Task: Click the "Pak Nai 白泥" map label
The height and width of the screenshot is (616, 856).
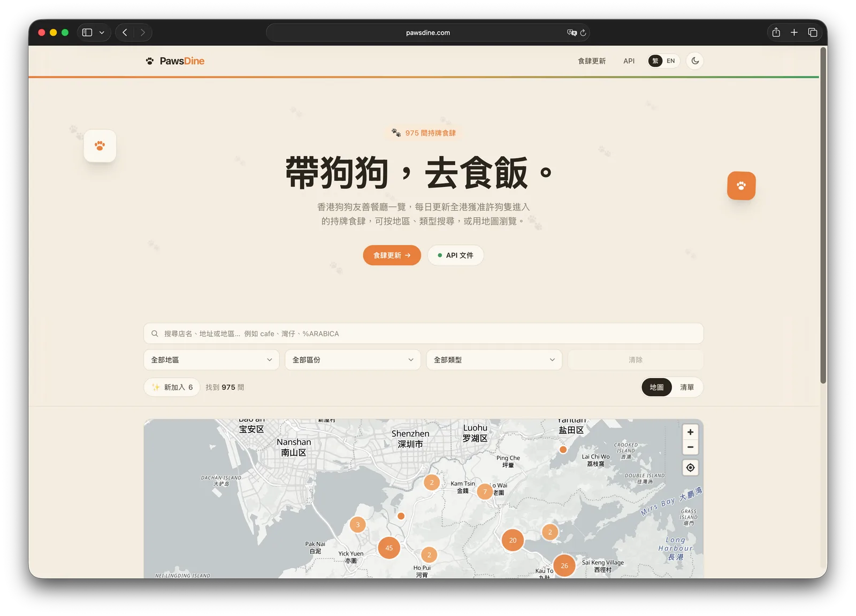Action: [315, 548]
